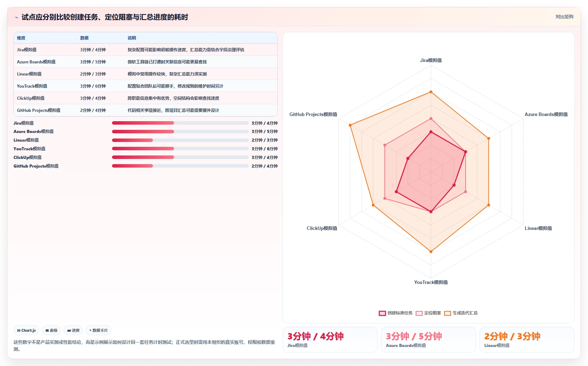Image resolution: width=588 pixels, height=366 pixels.
Task: Click the Azure Boards模拟值 progress bar
Action: (180, 132)
